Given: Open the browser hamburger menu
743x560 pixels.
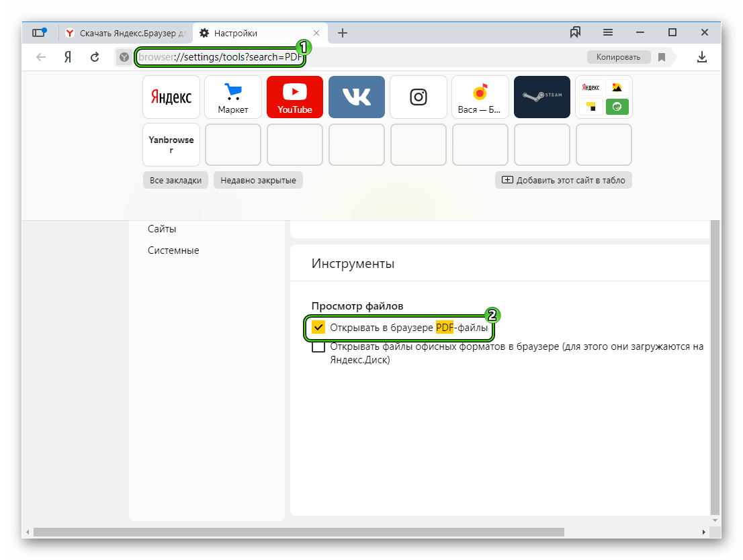Looking at the screenshot, I should 608,32.
